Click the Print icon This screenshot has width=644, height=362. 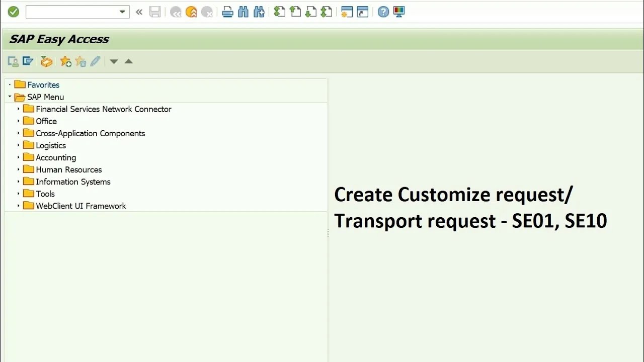[227, 12]
